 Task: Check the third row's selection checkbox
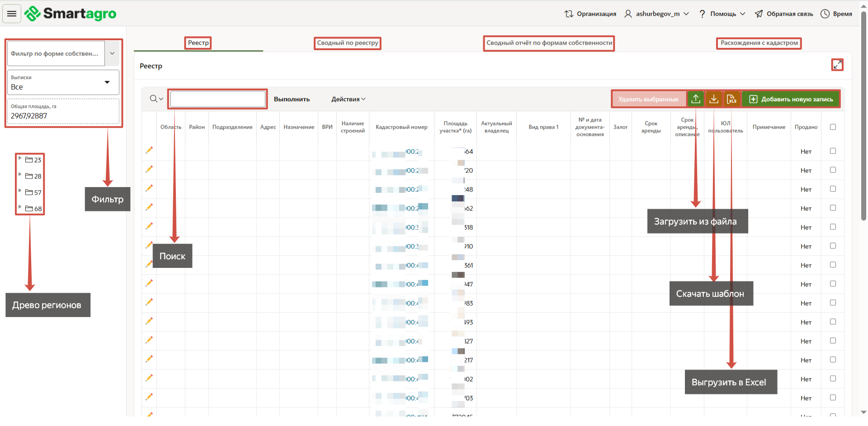[833, 189]
